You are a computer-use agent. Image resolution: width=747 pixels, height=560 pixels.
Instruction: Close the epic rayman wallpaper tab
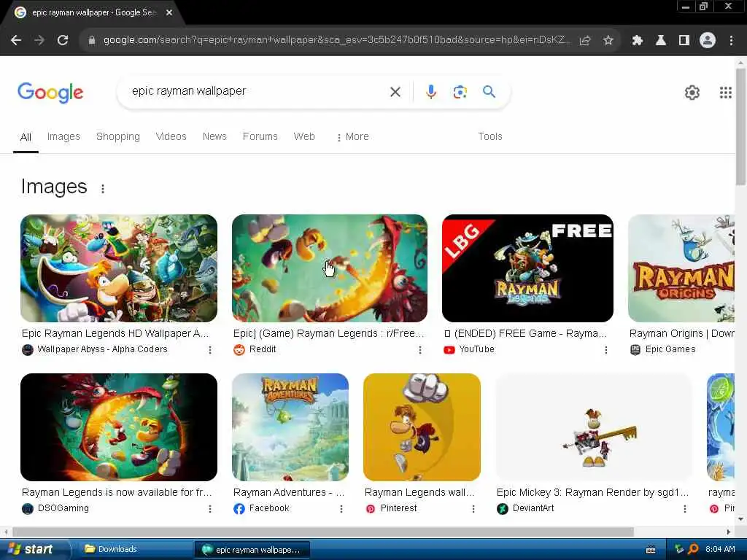169,13
